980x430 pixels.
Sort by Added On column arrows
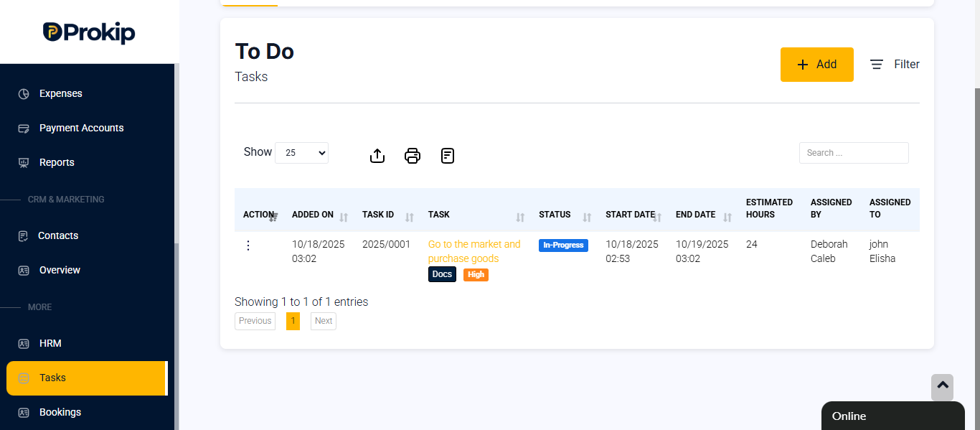pyautogui.click(x=344, y=218)
